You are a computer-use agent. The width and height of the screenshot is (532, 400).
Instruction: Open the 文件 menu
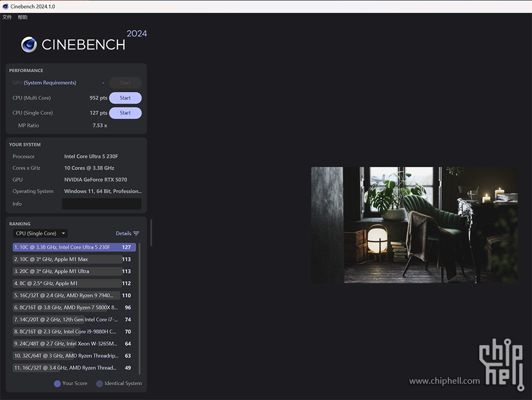coord(7,17)
